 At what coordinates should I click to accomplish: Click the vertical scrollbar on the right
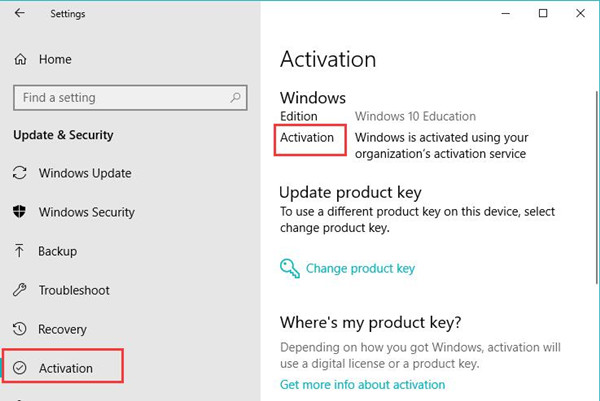pyautogui.click(x=597, y=187)
